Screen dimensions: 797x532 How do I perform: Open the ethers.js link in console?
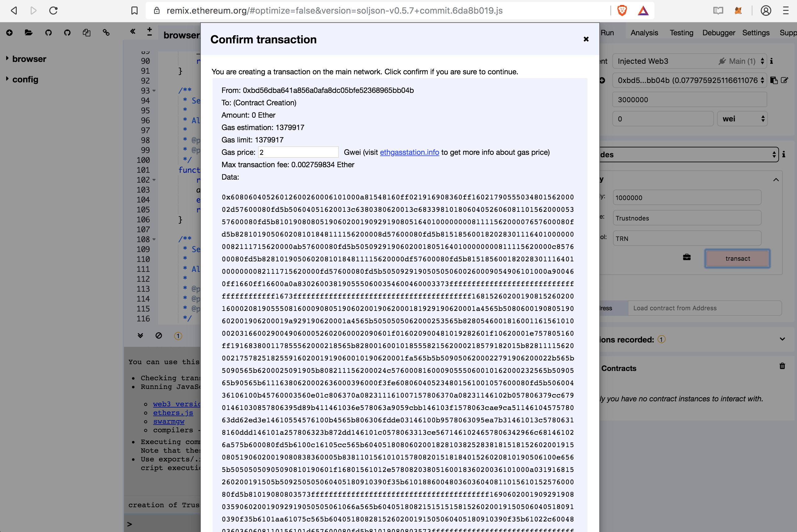click(x=173, y=413)
